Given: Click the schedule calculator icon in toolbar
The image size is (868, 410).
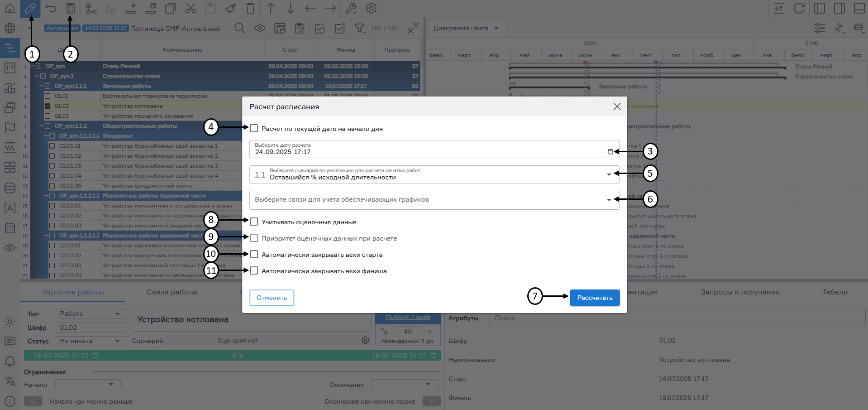Looking at the screenshot, I should coord(70,8).
